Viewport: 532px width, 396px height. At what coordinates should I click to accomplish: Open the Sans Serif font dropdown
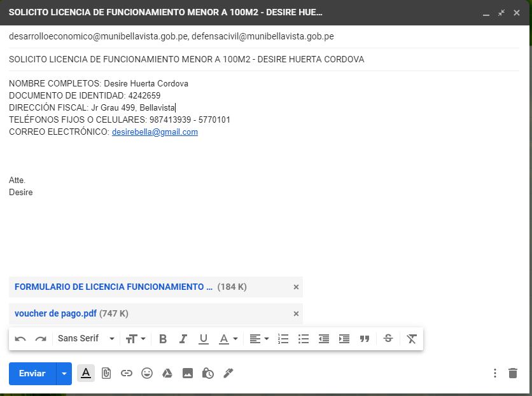[86, 338]
